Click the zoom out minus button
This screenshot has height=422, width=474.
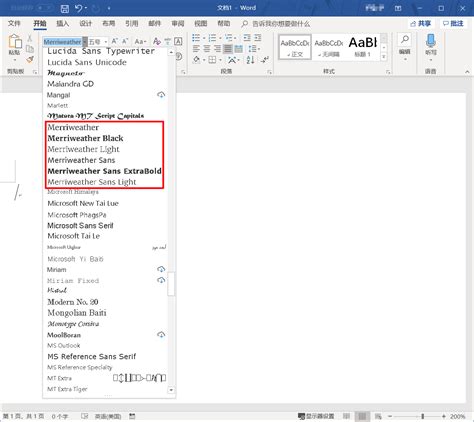[390, 416]
